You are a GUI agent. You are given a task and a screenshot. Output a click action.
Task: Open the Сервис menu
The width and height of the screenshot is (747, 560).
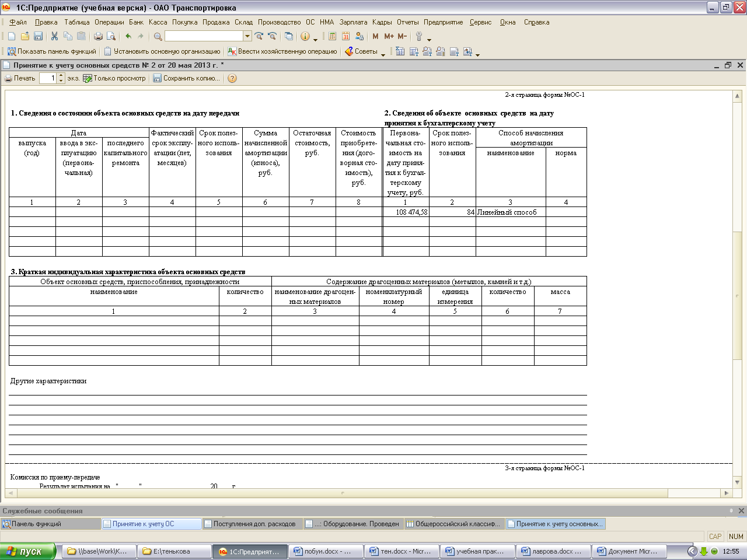[x=480, y=22]
